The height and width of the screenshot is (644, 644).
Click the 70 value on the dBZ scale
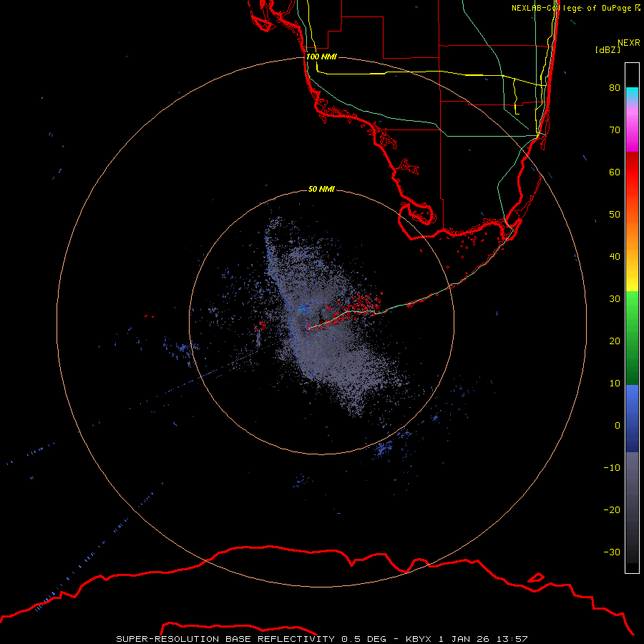point(615,130)
